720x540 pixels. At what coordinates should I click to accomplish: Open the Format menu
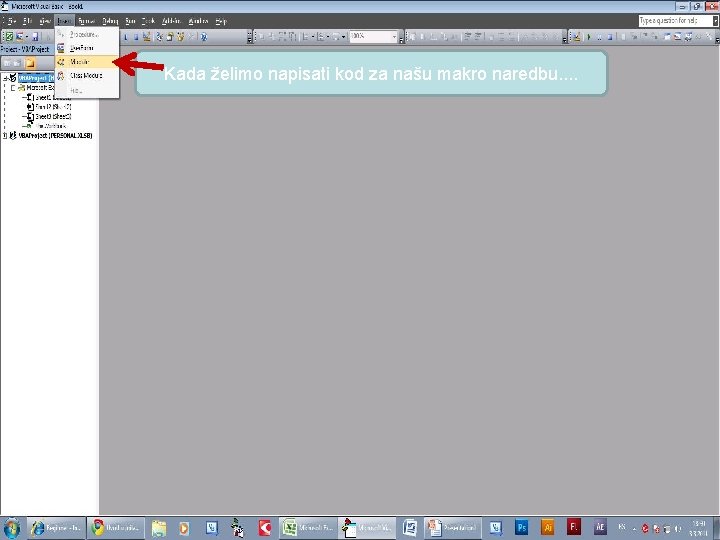86,21
